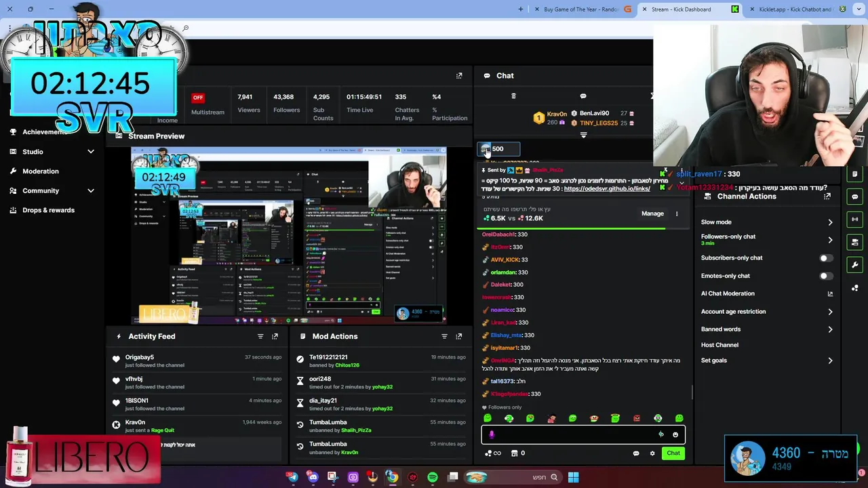Select Origabay5 follow entry in Activity Feed
Image resolution: width=868 pixels, height=488 pixels.
(x=196, y=361)
